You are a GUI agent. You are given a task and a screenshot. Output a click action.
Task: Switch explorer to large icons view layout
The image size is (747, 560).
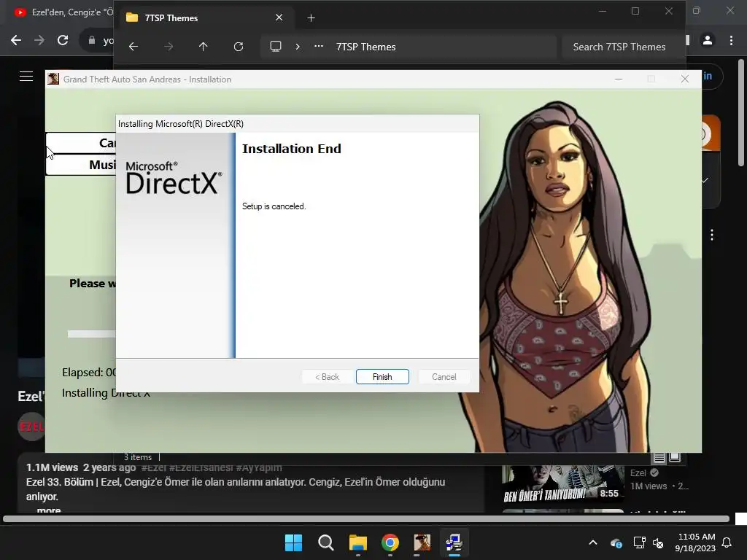click(675, 457)
